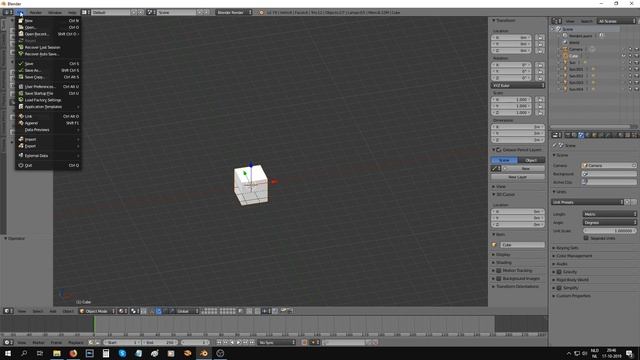
Task: Select Cube object in the outliner
Action: [574, 56]
